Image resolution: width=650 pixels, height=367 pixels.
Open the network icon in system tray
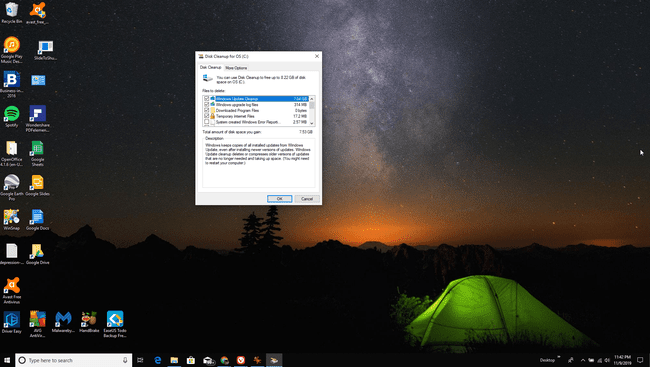(599, 360)
